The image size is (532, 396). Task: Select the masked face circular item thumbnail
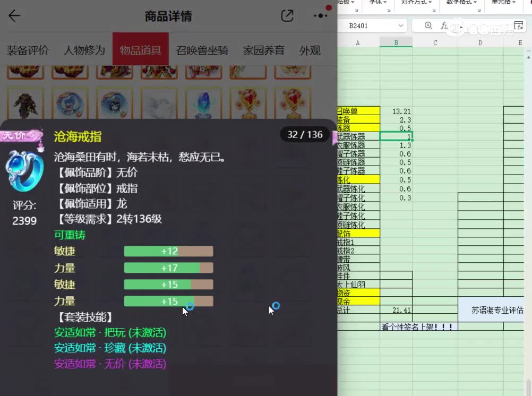click(115, 104)
